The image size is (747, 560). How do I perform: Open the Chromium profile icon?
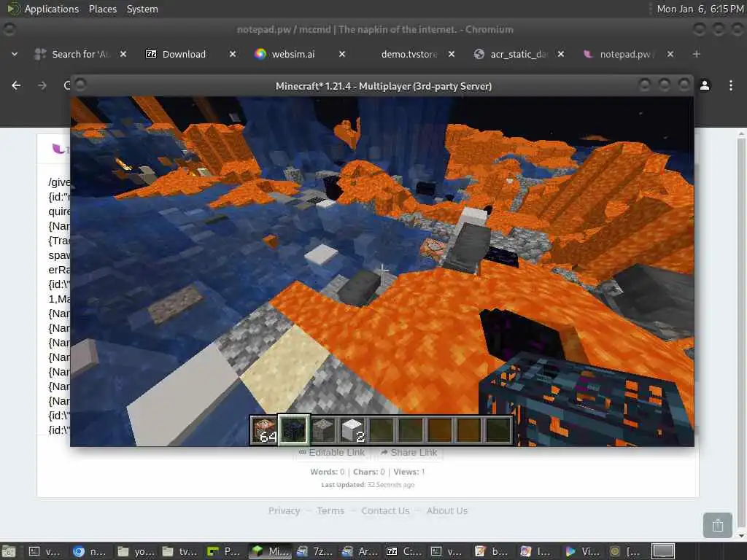pos(705,85)
